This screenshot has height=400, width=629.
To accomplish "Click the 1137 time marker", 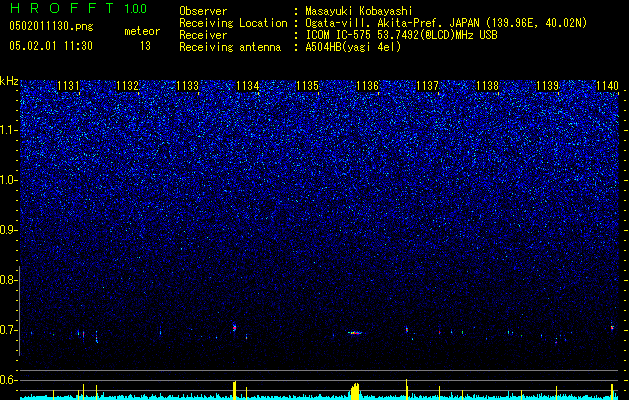I will (428, 86).
